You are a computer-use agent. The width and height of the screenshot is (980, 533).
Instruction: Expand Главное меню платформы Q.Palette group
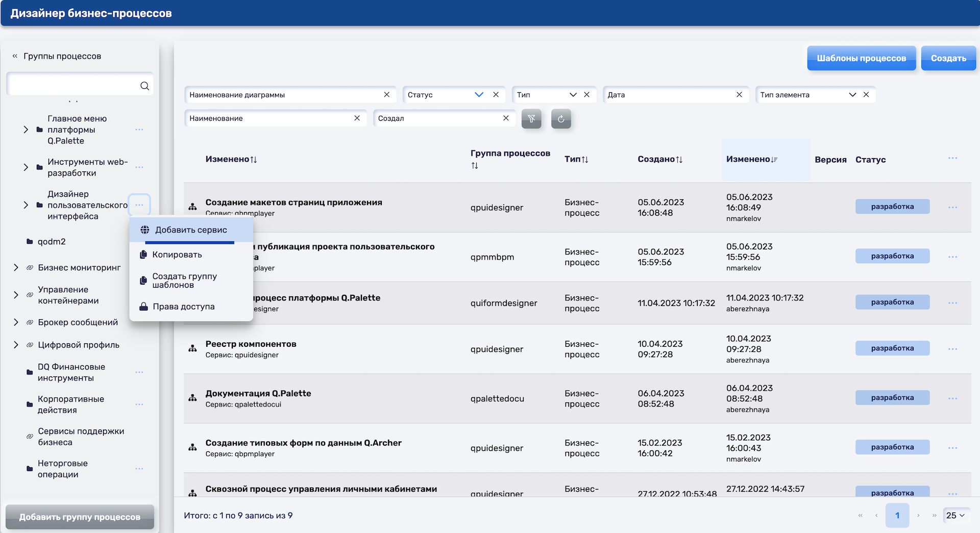(x=26, y=130)
